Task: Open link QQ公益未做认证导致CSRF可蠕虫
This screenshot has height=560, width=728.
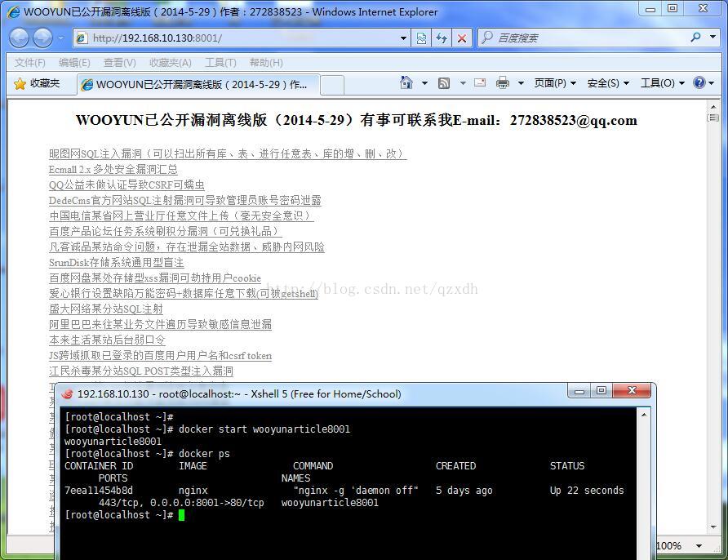Action: [127, 184]
